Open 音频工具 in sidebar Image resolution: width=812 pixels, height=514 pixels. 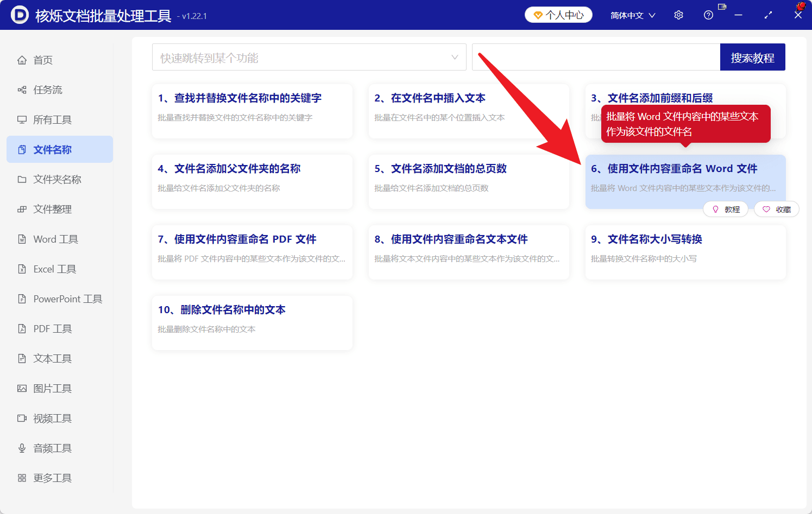click(x=60, y=448)
